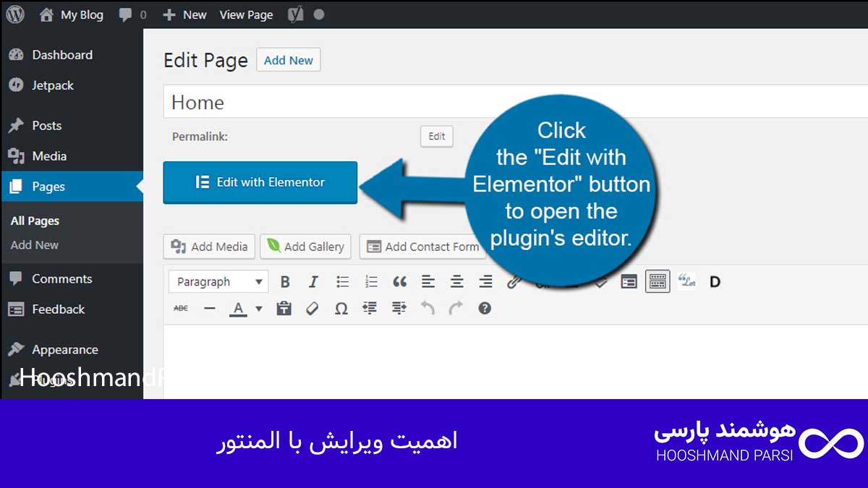Apply the text color A button
Screen dimensions: 868x488
coord(237,309)
